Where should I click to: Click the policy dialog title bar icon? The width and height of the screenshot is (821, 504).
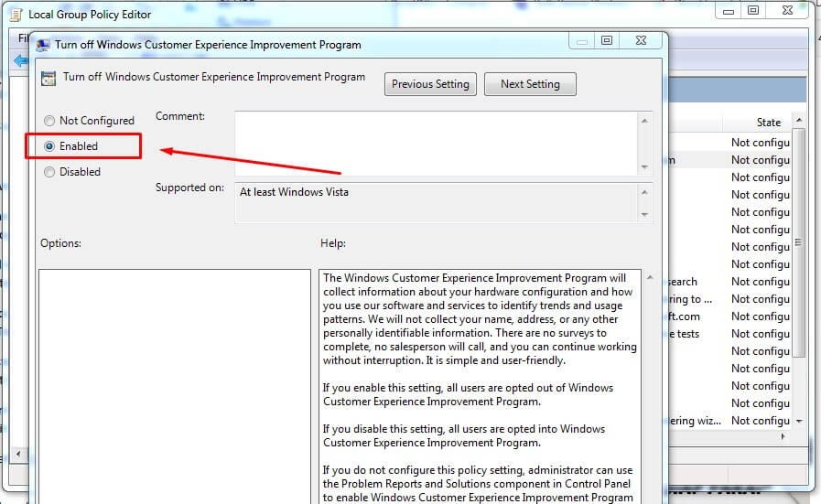[x=43, y=45]
